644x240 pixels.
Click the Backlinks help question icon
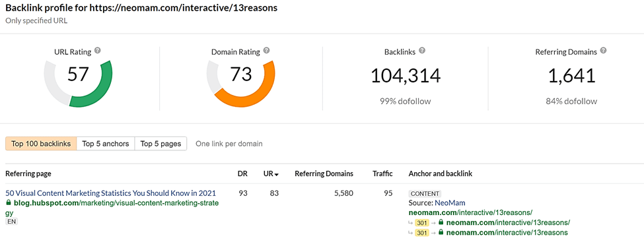pyautogui.click(x=422, y=51)
